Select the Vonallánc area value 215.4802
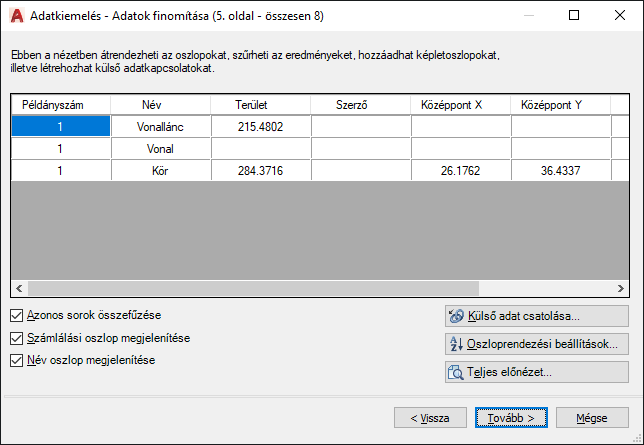The image size is (644, 445). pyautogui.click(x=261, y=127)
